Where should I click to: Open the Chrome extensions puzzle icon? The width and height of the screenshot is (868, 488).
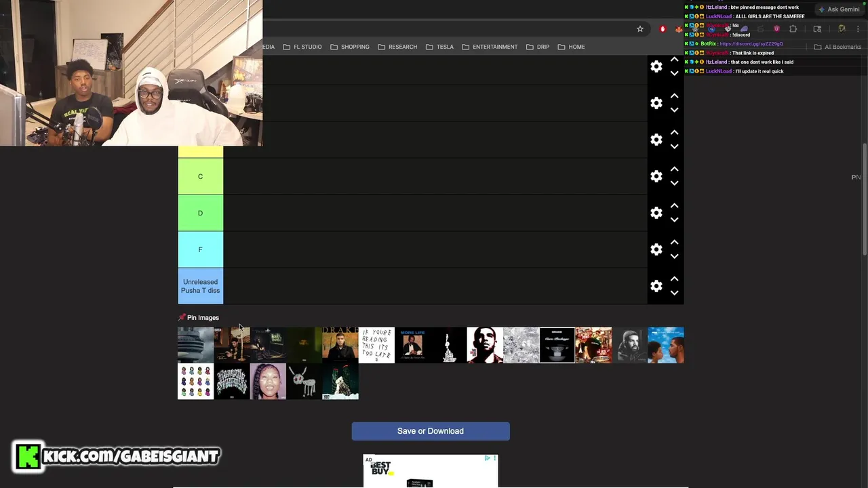pos(793,29)
